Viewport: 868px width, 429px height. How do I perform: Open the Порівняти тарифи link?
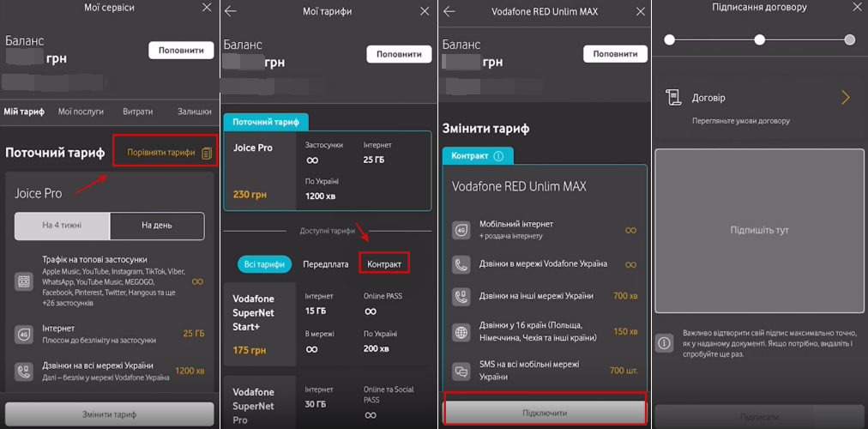pyautogui.click(x=161, y=153)
